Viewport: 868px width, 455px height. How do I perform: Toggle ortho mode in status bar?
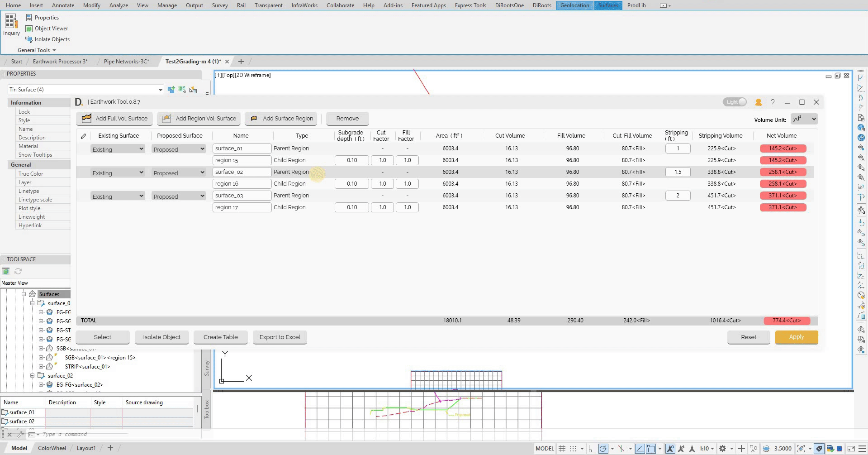click(x=592, y=449)
